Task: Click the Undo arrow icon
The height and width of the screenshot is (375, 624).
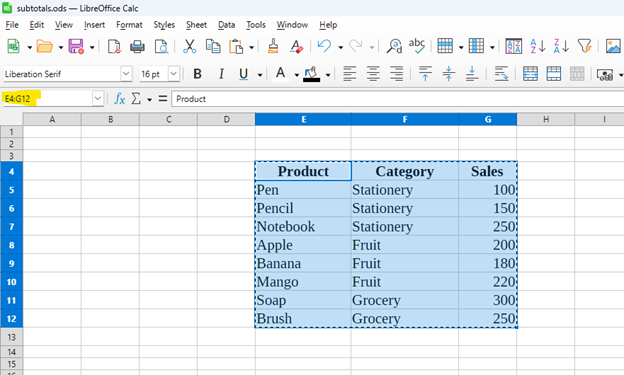Action: [324, 46]
